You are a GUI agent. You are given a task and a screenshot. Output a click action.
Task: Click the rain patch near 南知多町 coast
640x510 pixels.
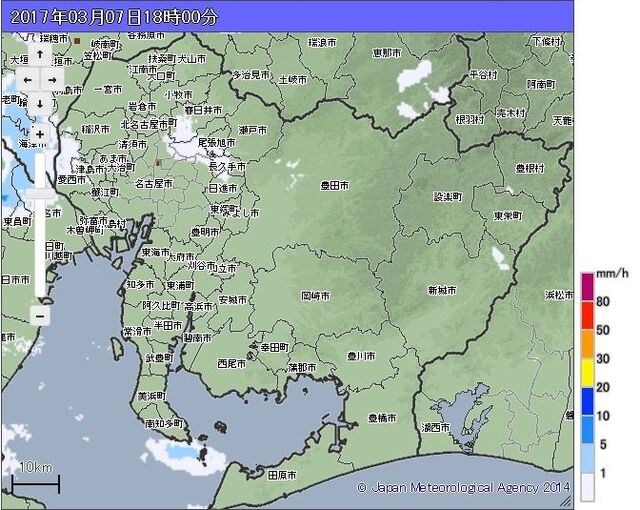(184, 456)
